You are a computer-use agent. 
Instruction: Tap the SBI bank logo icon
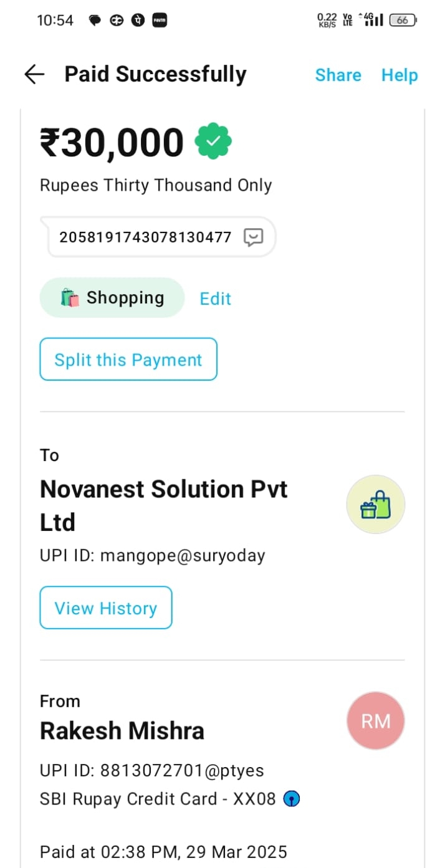pos(292,799)
